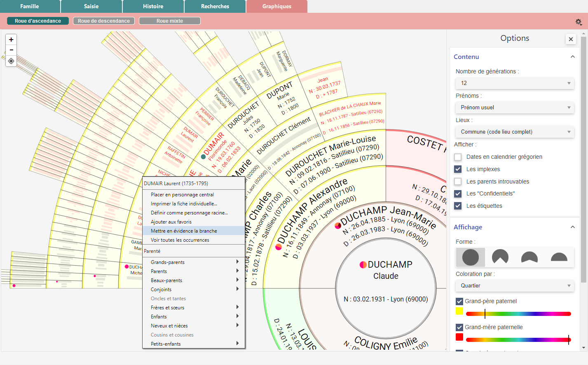The height and width of the screenshot is (365, 588).
Task: Close the Options panel
Action: pos(571,39)
